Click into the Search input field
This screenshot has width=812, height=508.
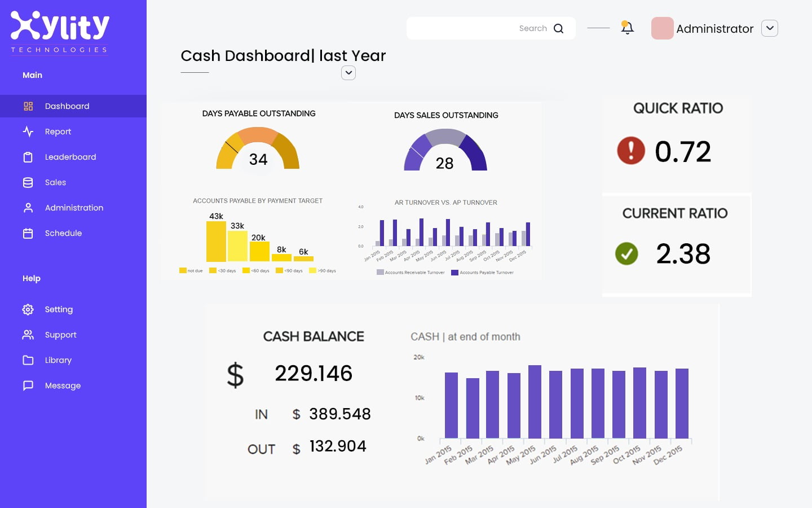(x=491, y=28)
